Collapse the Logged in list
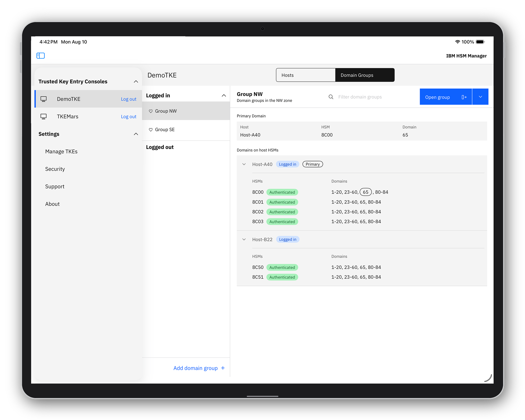525x420 pixels. (224, 96)
